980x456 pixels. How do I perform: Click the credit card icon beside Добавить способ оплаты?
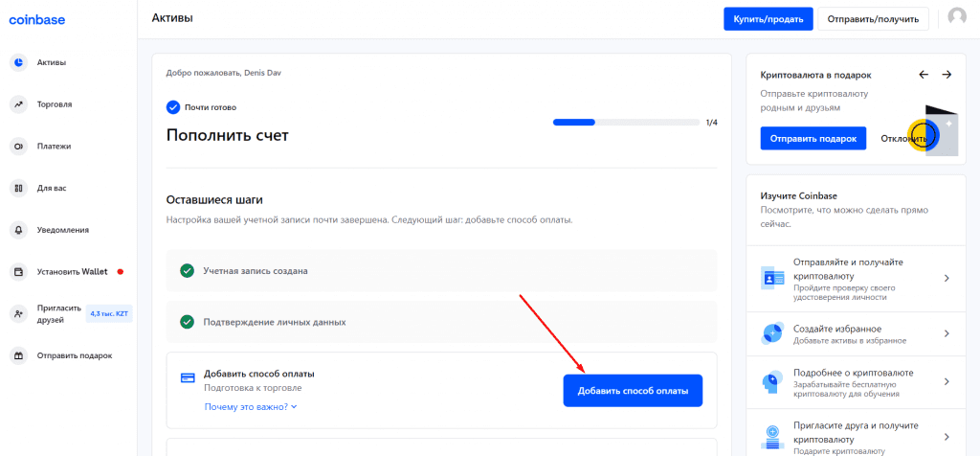click(x=187, y=377)
